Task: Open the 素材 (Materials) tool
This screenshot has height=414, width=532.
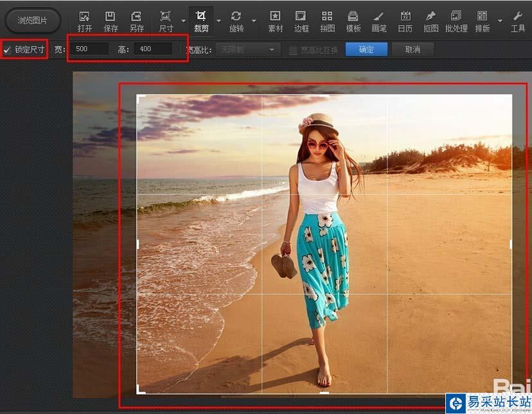Action: (275, 21)
